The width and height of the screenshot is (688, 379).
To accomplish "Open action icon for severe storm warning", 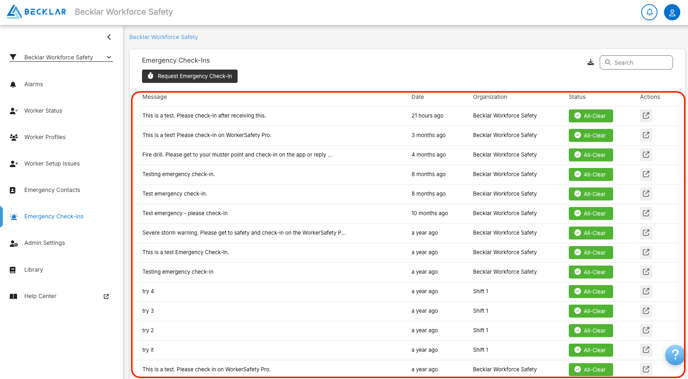I will pyautogui.click(x=646, y=233).
